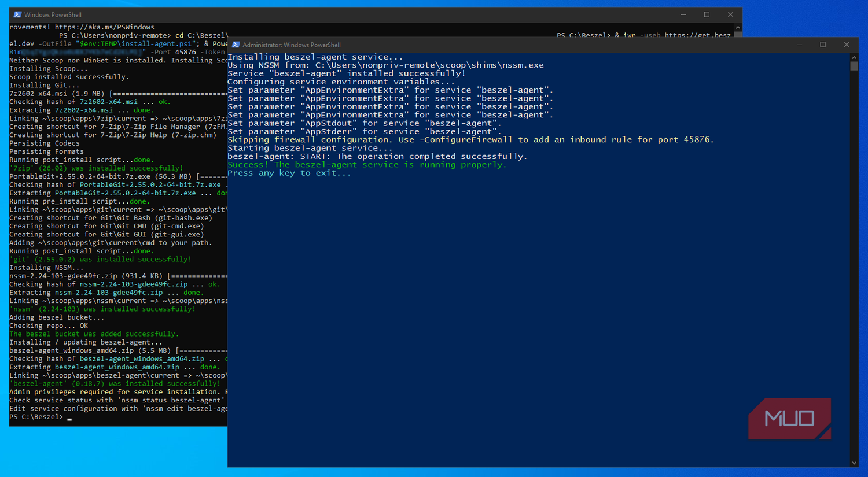Click 'Service "beszel-agent" installed successfully!' line
Screen dimensions: 868x477
tap(346, 73)
